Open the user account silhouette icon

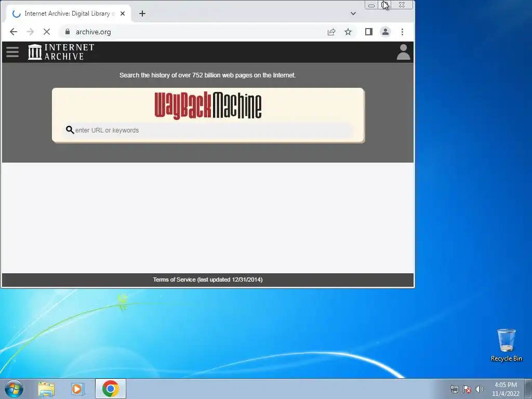click(x=403, y=52)
